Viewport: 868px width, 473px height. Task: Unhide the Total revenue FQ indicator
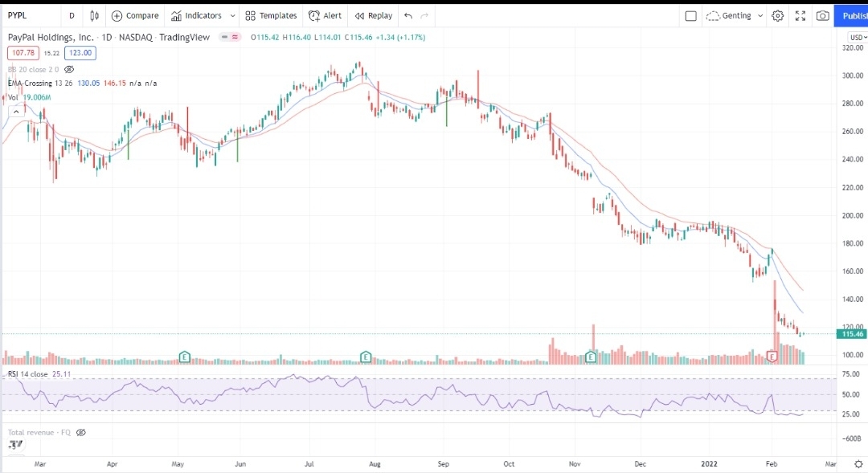[x=80, y=432]
